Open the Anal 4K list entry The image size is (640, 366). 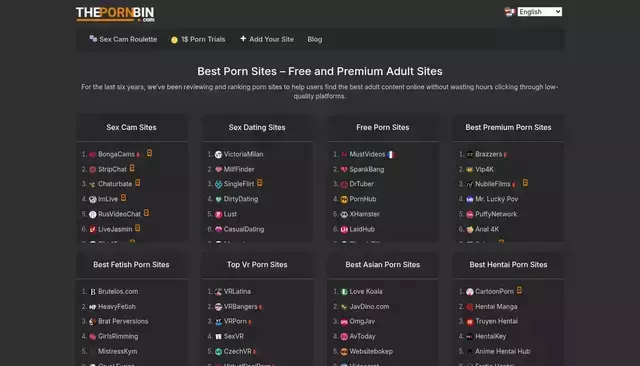(x=487, y=229)
